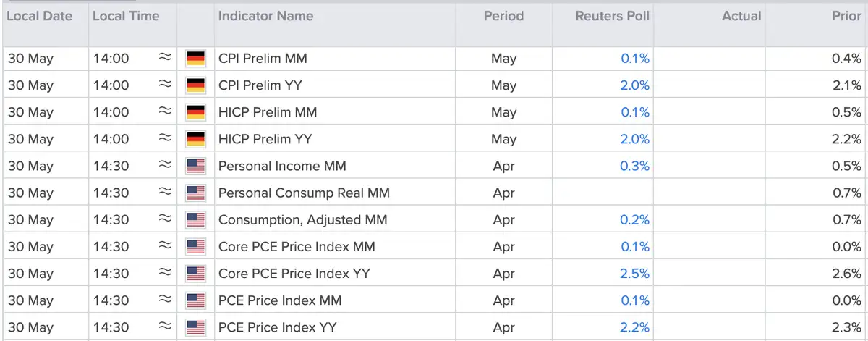868x341 pixels.
Task: Select the HICP Prelim MM indicator name
Action: coord(268,112)
